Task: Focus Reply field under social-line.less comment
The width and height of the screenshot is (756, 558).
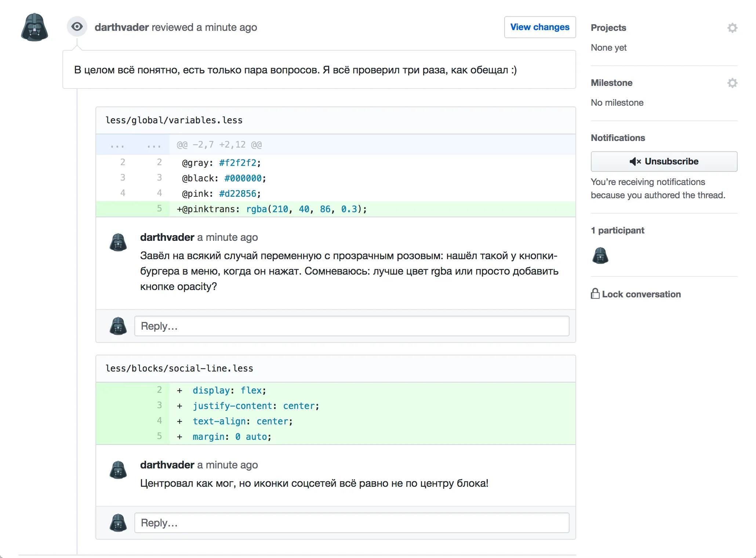Action: coord(352,523)
